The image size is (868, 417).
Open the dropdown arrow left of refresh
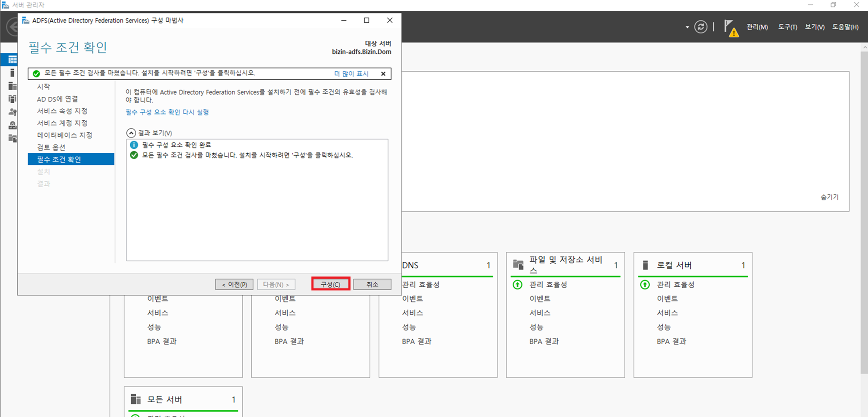tap(687, 27)
